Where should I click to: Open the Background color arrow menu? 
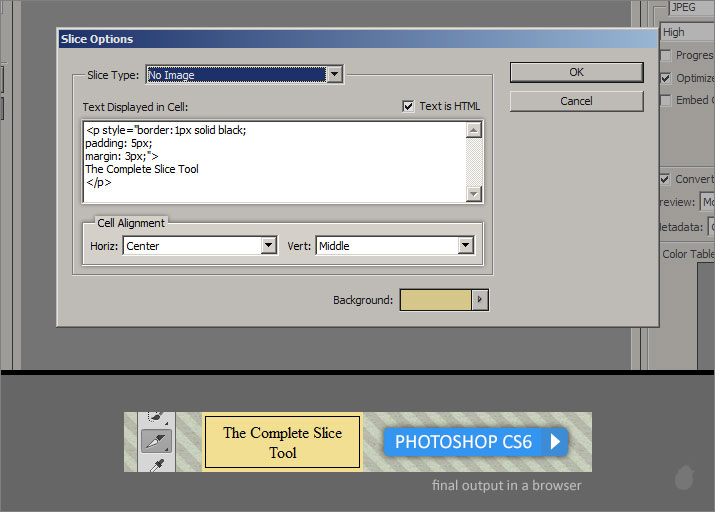(x=480, y=300)
